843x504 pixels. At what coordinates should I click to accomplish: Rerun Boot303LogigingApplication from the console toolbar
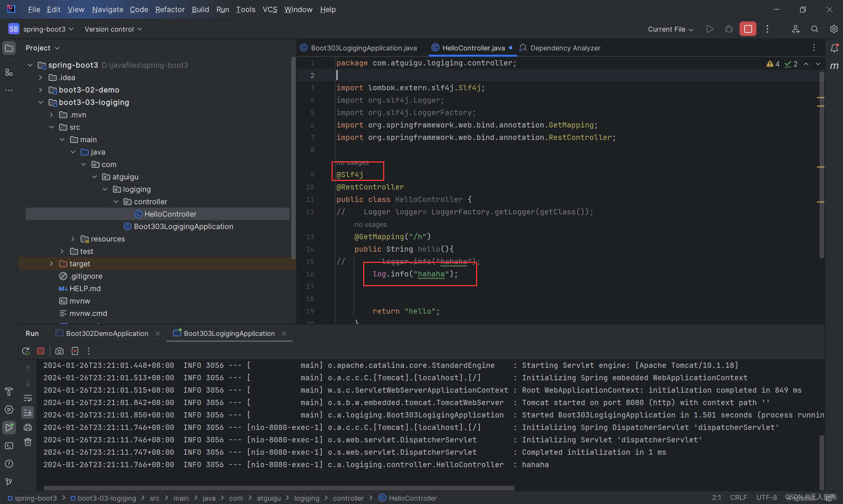click(x=26, y=351)
